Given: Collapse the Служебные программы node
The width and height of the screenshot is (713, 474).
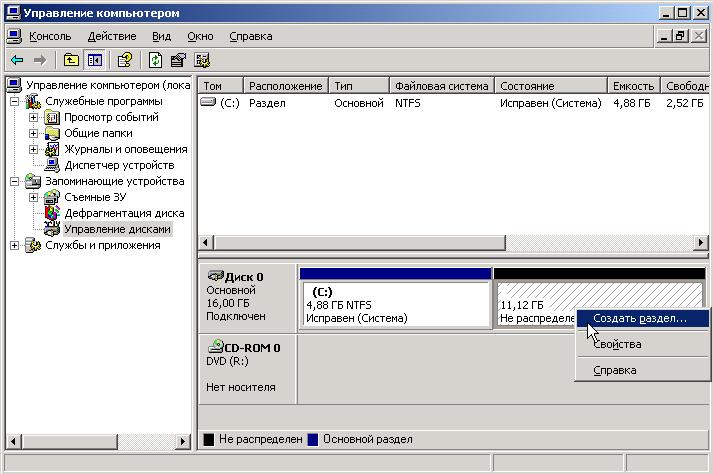Looking at the screenshot, I should 15,101.
